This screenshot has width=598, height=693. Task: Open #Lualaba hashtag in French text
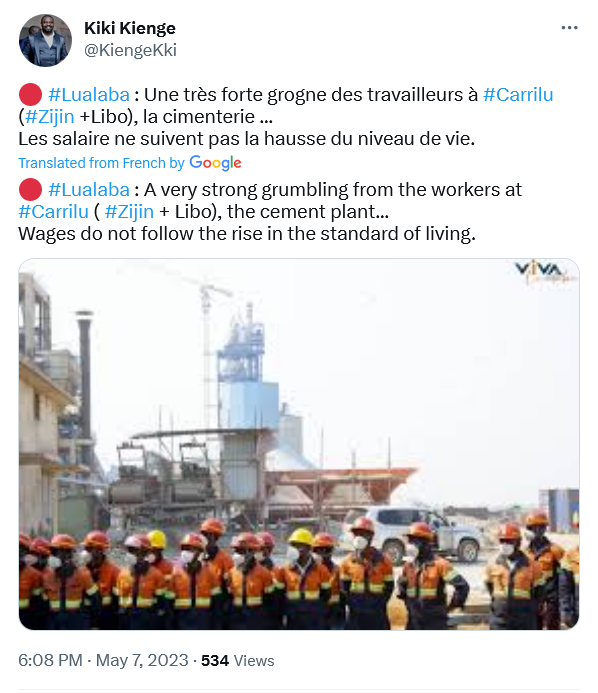[89, 95]
